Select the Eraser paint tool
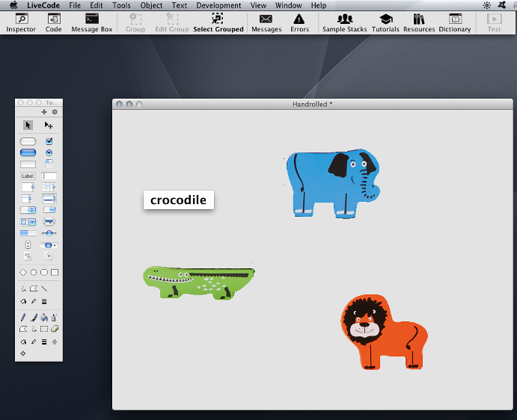The width and height of the screenshot is (517, 420). pyautogui.click(x=55, y=328)
